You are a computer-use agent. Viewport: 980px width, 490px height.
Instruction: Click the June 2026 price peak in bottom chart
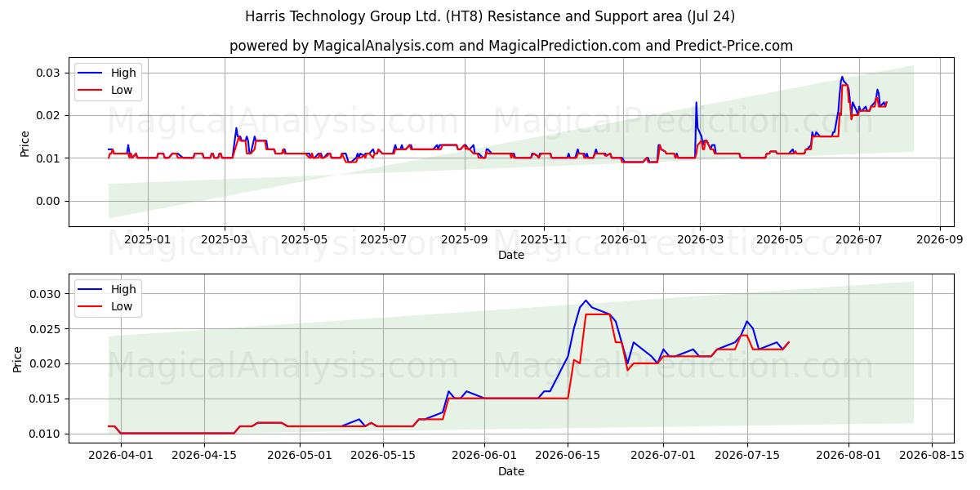(586, 301)
